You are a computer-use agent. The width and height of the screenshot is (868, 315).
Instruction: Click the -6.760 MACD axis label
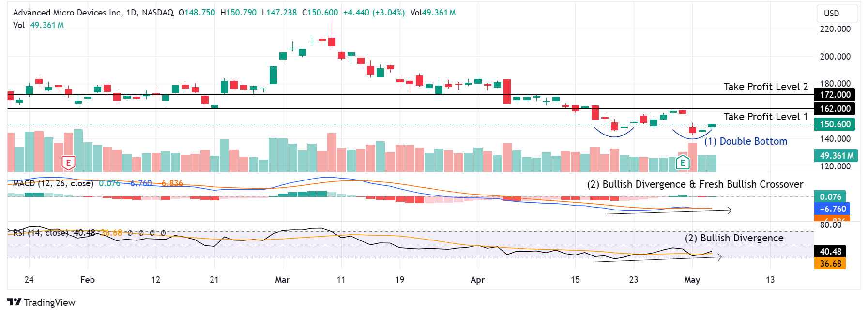tap(833, 209)
